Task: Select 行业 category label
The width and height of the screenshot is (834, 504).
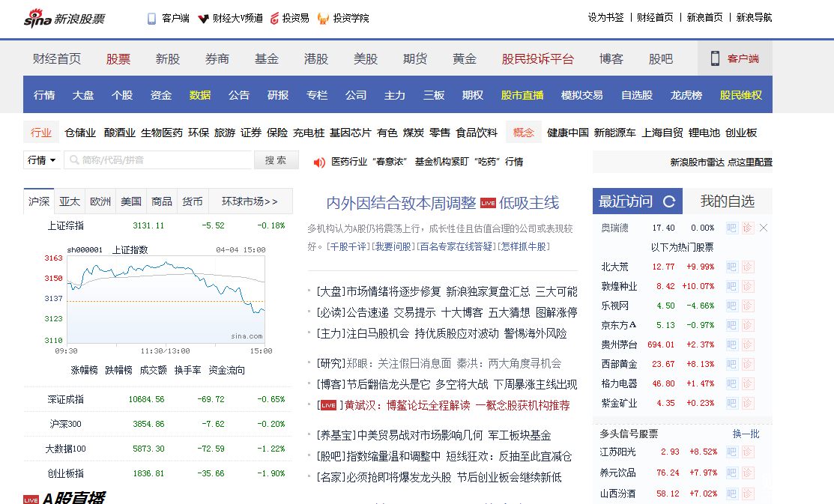Action: (41, 133)
